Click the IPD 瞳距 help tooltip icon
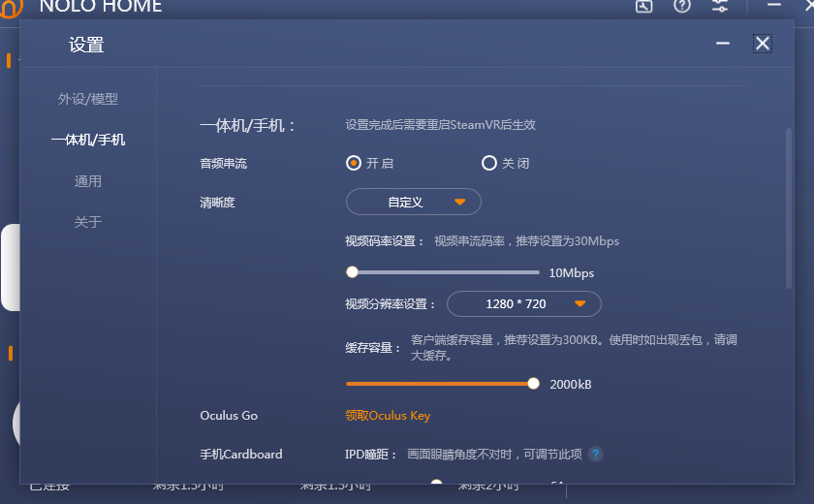The height and width of the screenshot is (504, 814). pos(596,454)
